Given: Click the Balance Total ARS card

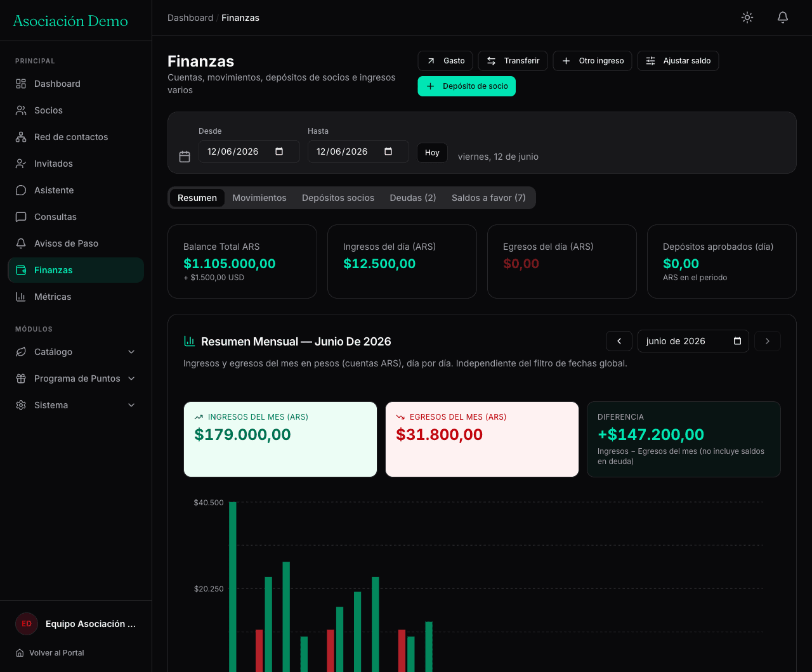Looking at the screenshot, I should (242, 261).
